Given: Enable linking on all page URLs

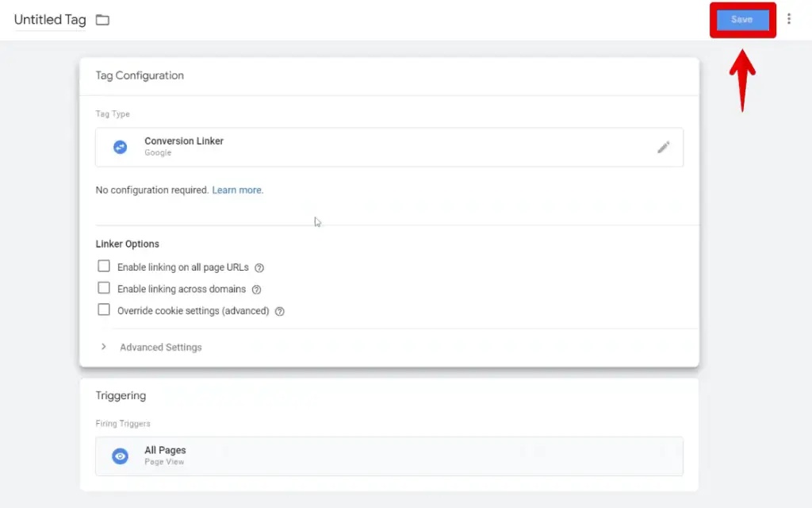Looking at the screenshot, I should click(104, 266).
